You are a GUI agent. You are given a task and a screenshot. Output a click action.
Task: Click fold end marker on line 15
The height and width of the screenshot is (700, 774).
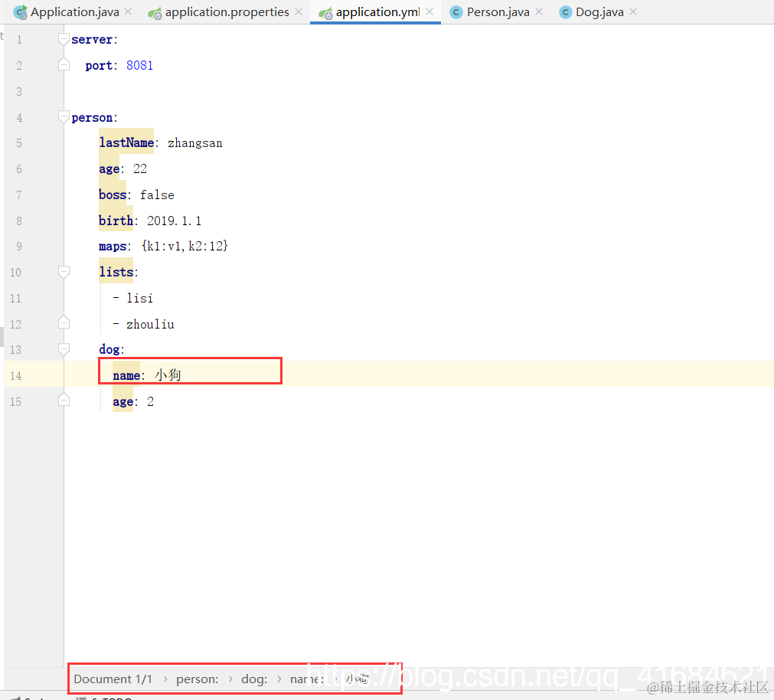(64, 399)
